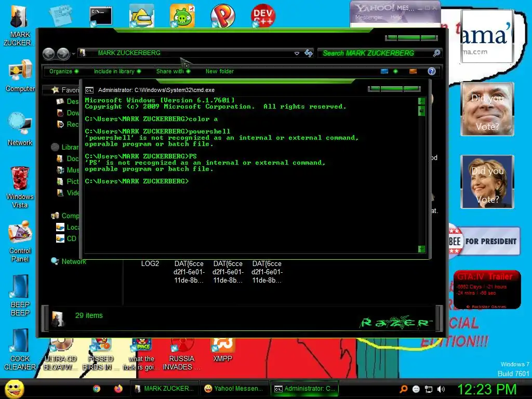Click the 12:23 PM taskbar clock

point(487,389)
